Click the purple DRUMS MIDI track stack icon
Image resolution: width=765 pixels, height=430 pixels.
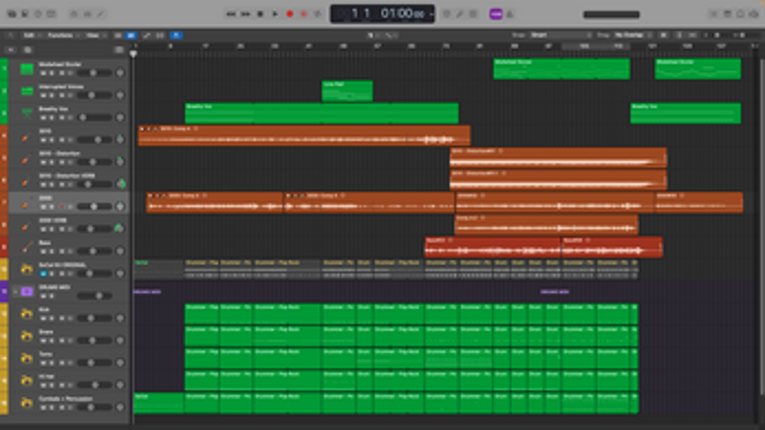[27, 292]
